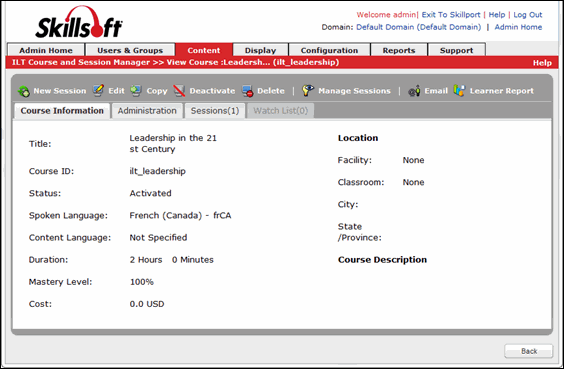Screen dimensions: 564x369
Task: Click the Log Out link
Action: [528, 15]
